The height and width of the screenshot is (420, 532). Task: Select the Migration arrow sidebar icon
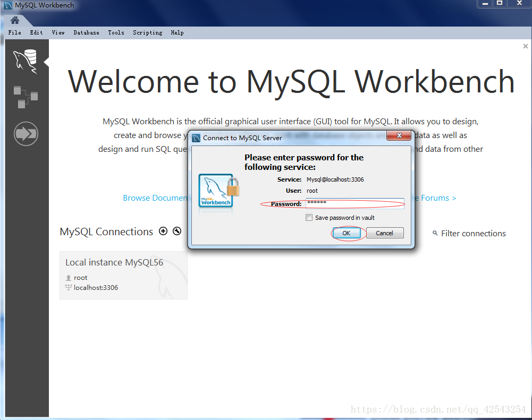[26, 134]
